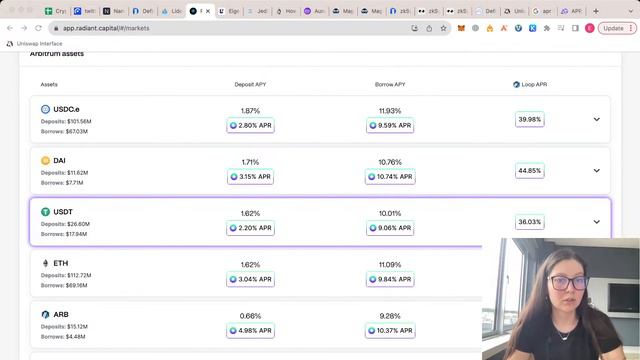Expand the USDC.e market row
This screenshot has height=360, width=640.
pyautogui.click(x=596, y=119)
